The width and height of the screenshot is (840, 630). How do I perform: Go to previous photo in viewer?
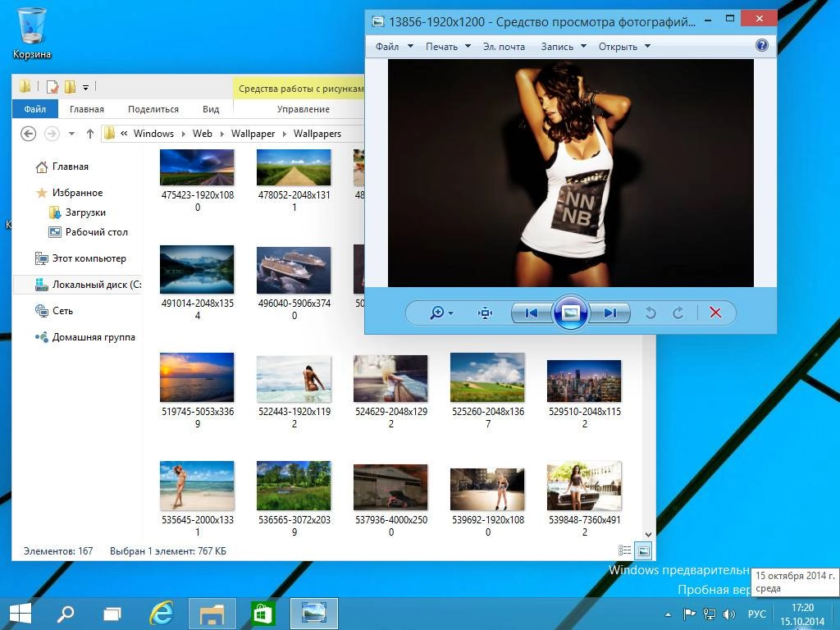532,313
